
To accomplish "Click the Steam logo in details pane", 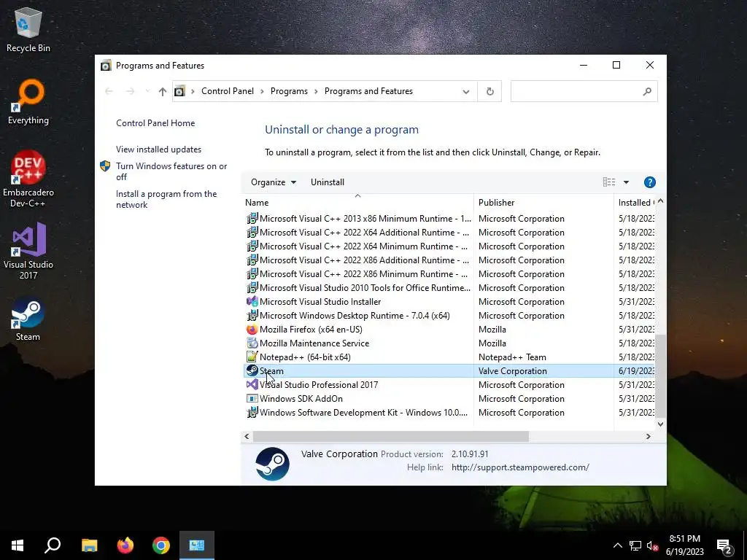I will [272, 464].
